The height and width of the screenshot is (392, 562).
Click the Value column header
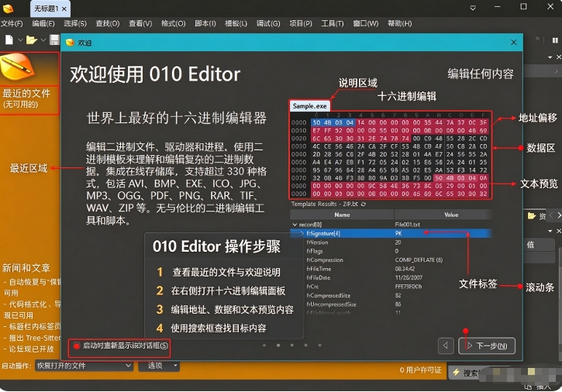click(443, 215)
